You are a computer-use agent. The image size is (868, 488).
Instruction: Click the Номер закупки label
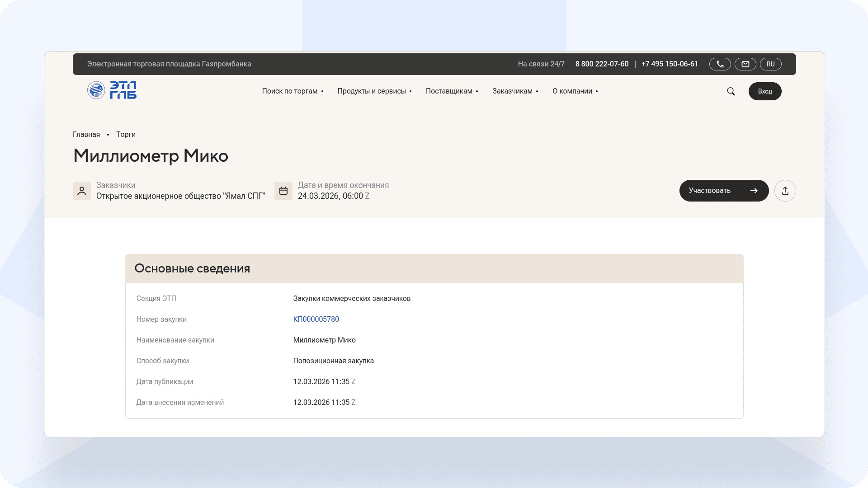[x=161, y=319]
